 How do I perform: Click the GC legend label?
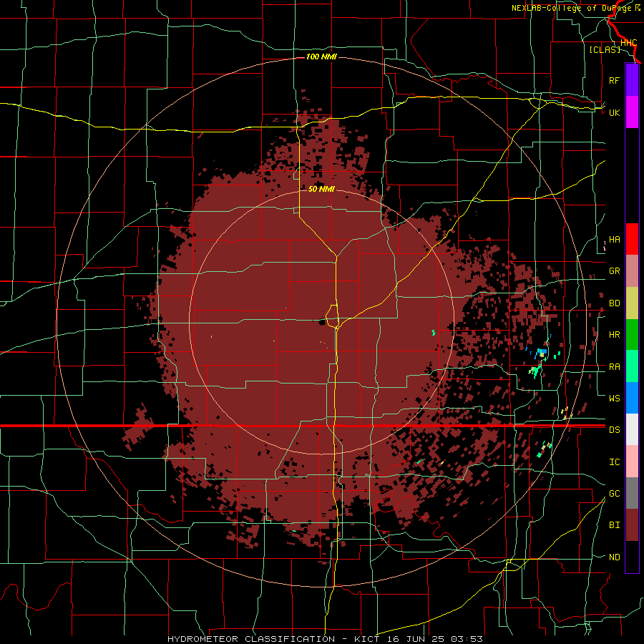614,494
